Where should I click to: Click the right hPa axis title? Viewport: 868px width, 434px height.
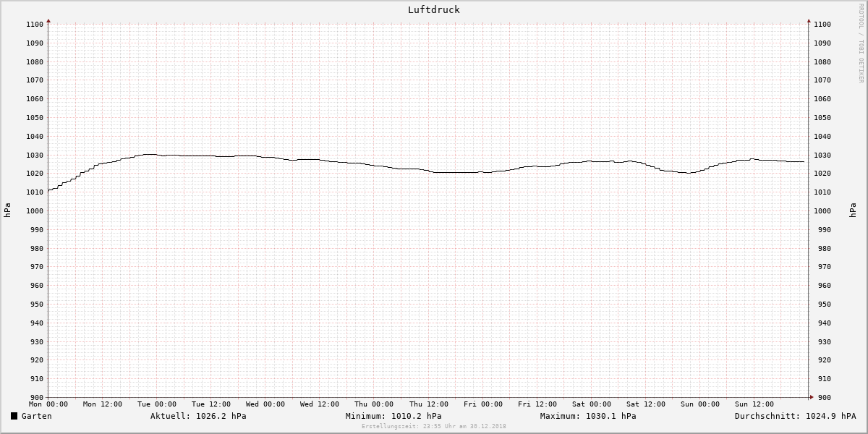(x=853, y=210)
